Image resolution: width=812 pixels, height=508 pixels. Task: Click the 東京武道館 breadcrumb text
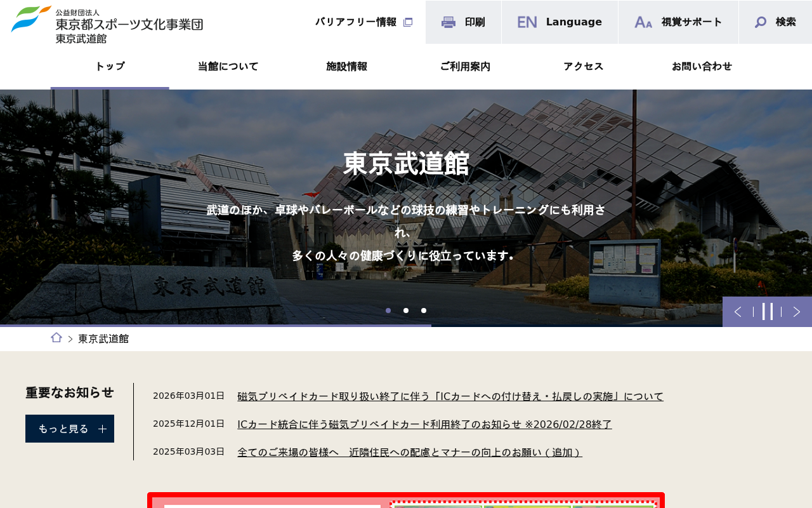click(103, 338)
